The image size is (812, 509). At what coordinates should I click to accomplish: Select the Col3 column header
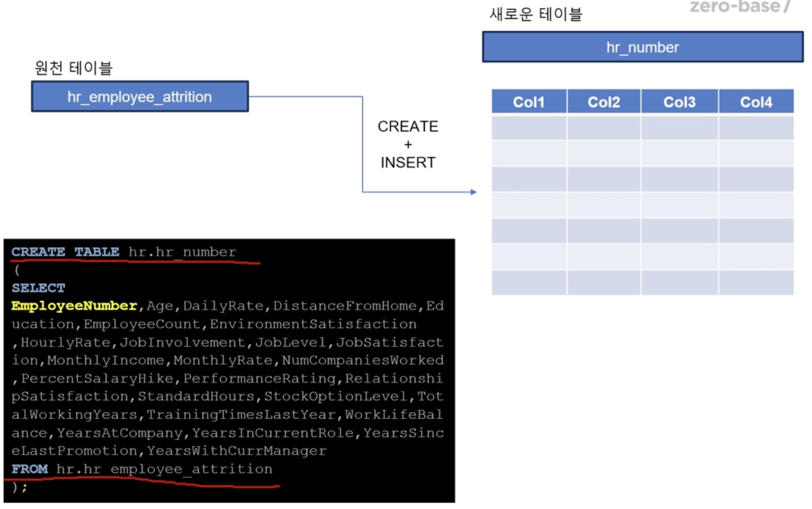coord(679,102)
